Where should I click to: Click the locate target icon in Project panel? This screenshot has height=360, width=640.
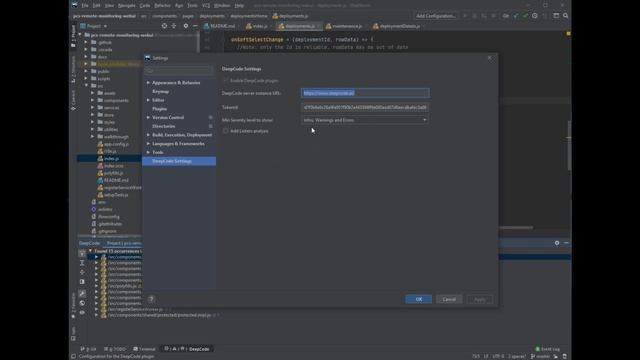point(164,26)
